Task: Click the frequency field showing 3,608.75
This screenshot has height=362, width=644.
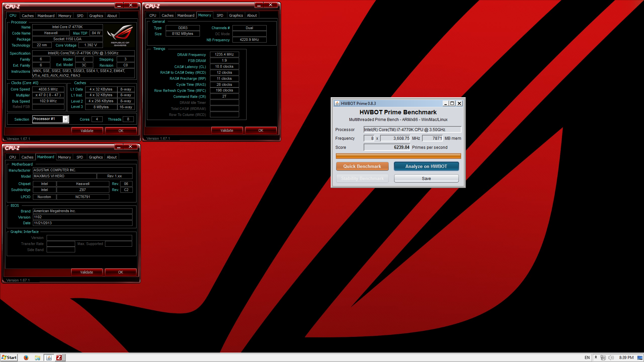Action: click(395, 138)
